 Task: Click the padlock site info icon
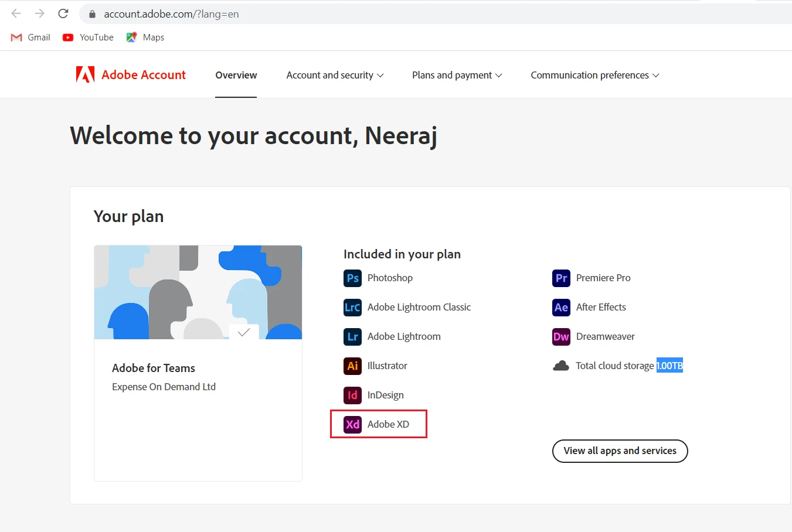[x=92, y=14]
